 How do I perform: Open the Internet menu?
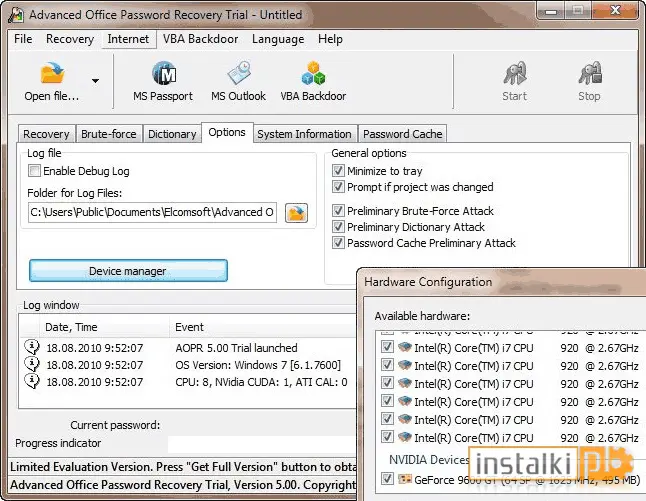pos(128,39)
